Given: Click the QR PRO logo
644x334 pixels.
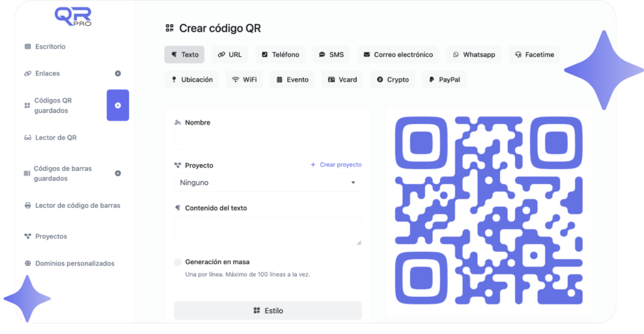Looking at the screenshot, I should [73, 16].
